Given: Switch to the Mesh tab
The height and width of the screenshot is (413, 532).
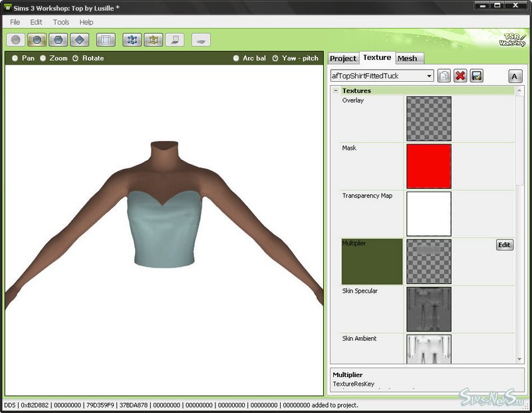Looking at the screenshot, I should click(407, 59).
